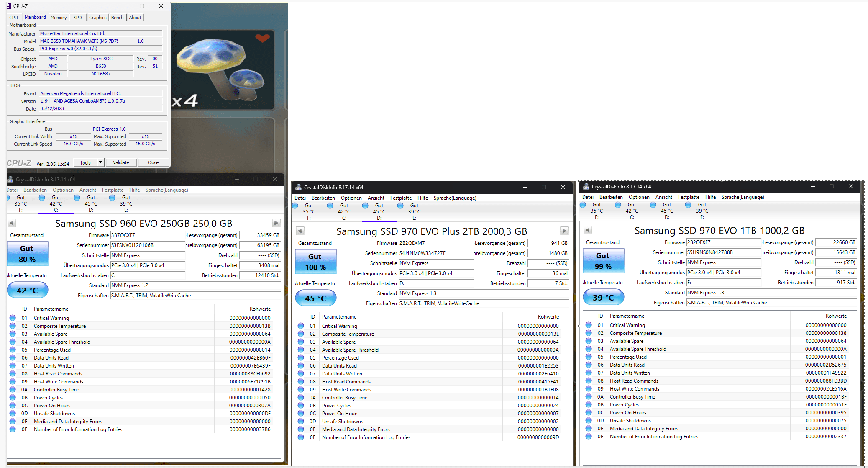This screenshot has width=868, height=468.
Task: Click Firmware field 3B7QCXE7
Action: tap(148, 235)
